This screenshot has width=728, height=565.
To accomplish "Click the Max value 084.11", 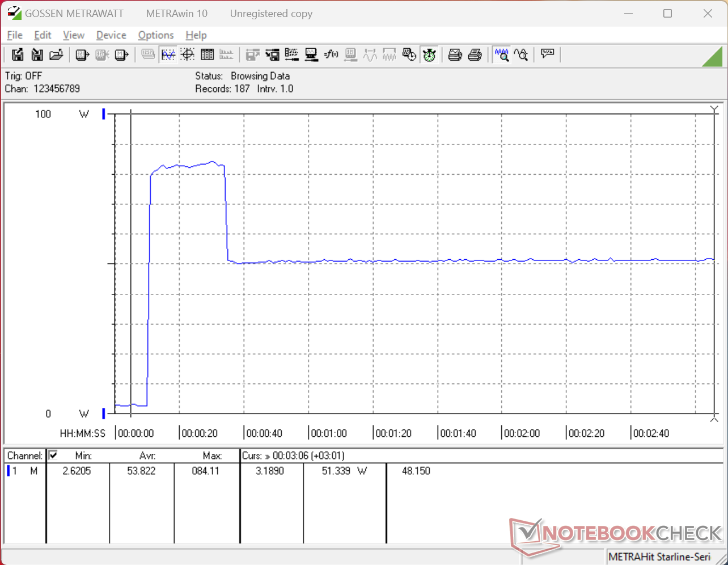I will click(x=205, y=471).
